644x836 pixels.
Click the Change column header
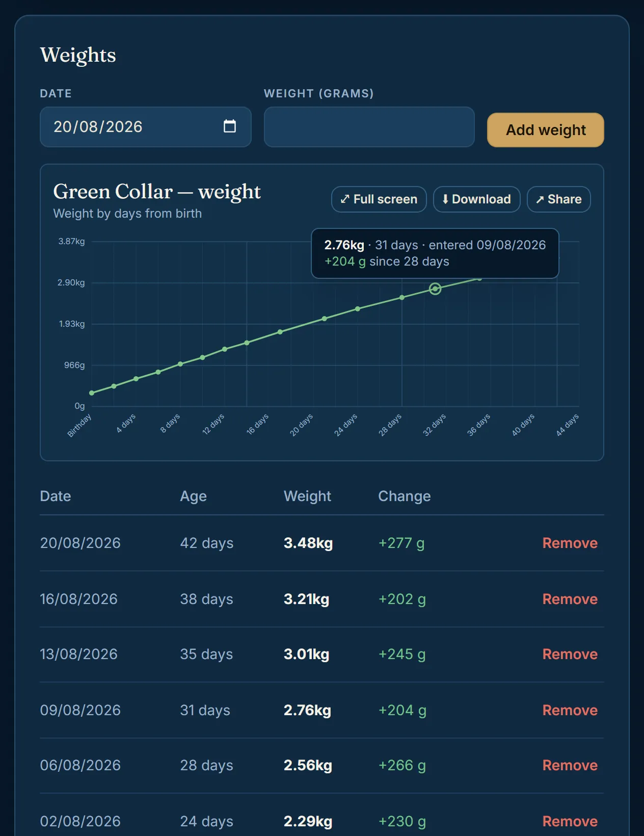[x=404, y=497]
